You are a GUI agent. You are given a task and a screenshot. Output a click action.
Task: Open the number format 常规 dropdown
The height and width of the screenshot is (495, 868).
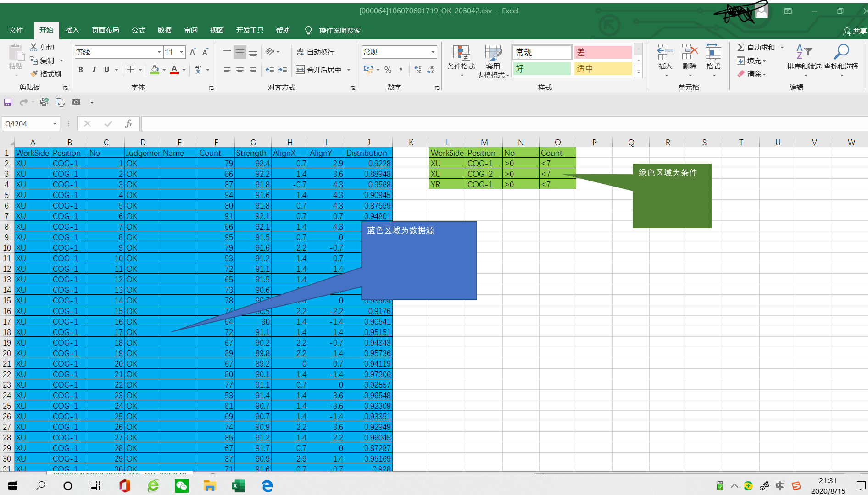pos(433,52)
